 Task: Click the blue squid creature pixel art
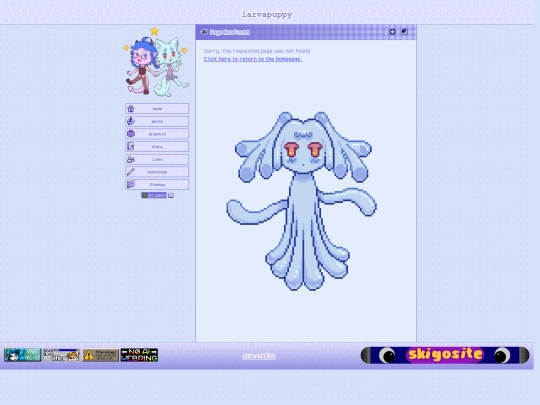tap(302, 201)
